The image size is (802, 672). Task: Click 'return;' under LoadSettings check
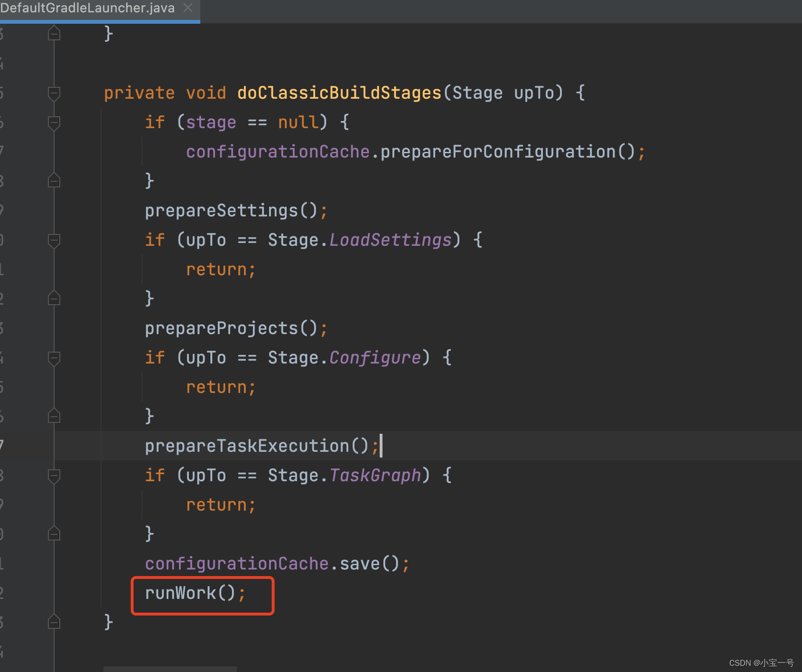(221, 269)
